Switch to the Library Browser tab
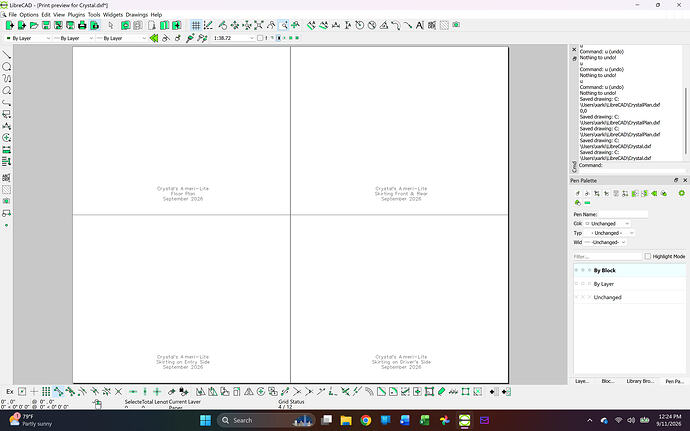This screenshot has width=690, height=431. pyautogui.click(x=640, y=381)
